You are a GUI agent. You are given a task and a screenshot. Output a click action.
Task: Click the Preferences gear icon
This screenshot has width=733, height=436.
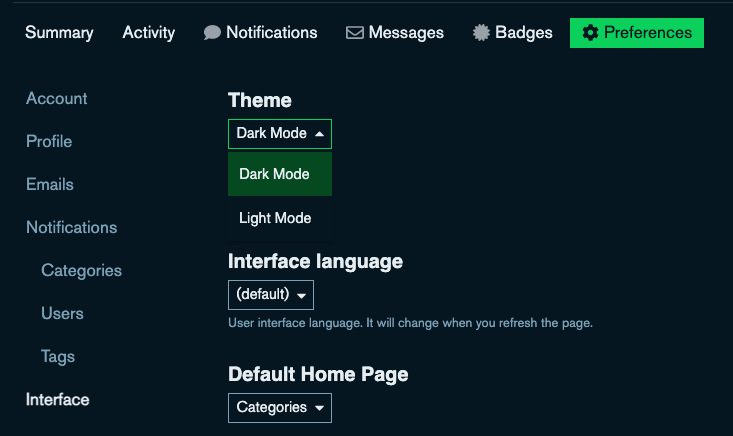590,33
